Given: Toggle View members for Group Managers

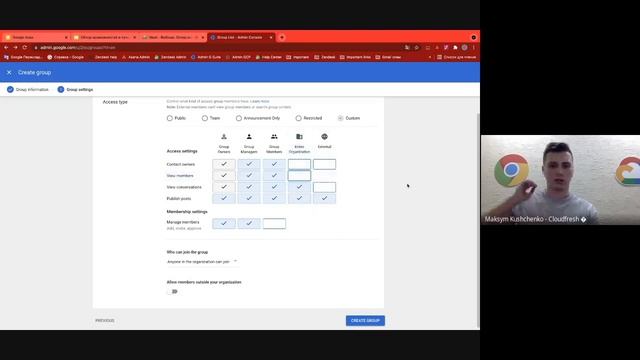Looking at the screenshot, I should click(x=249, y=176).
